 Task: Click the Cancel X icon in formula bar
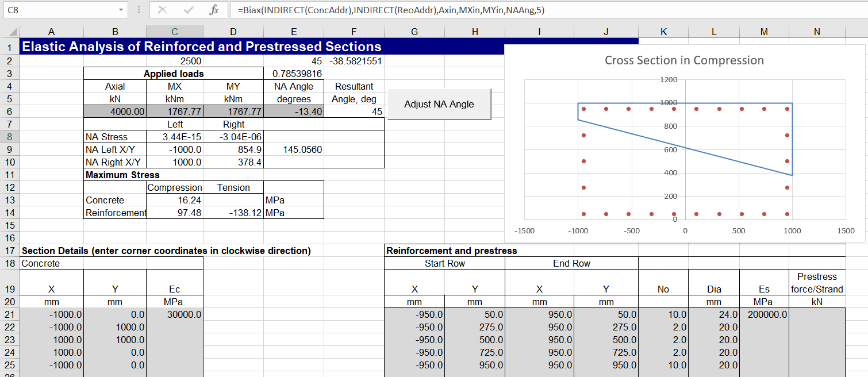tap(163, 10)
